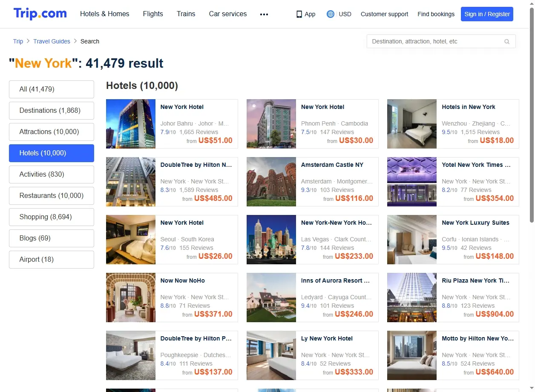Screen dimensions: 535x392
Task: Open DoubleTree Poughkeepsie photo
Action: click(x=131, y=355)
